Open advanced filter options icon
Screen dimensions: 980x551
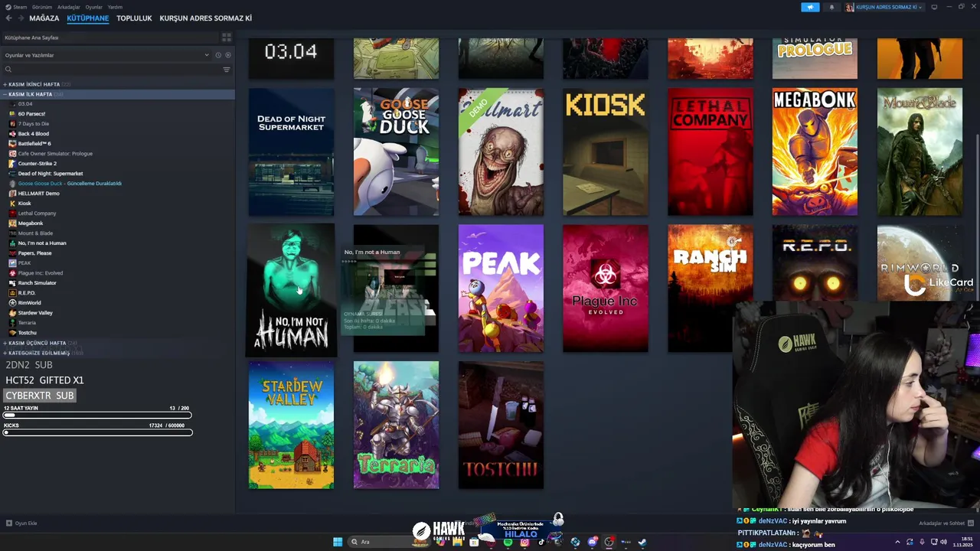226,70
